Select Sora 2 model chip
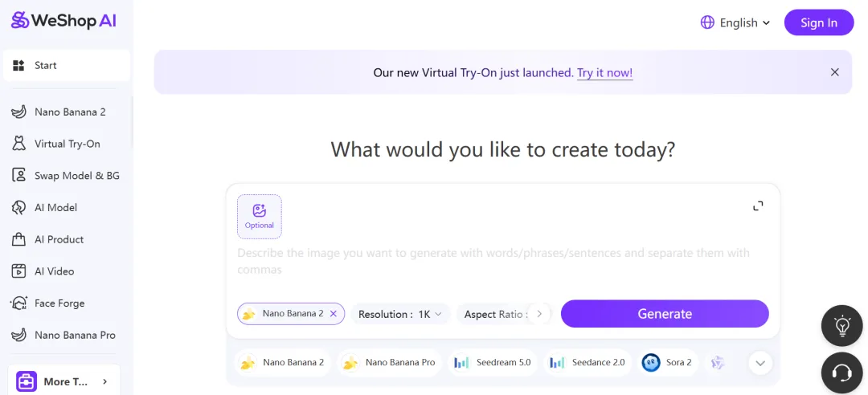Image resolution: width=868 pixels, height=395 pixels. (668, 363)
